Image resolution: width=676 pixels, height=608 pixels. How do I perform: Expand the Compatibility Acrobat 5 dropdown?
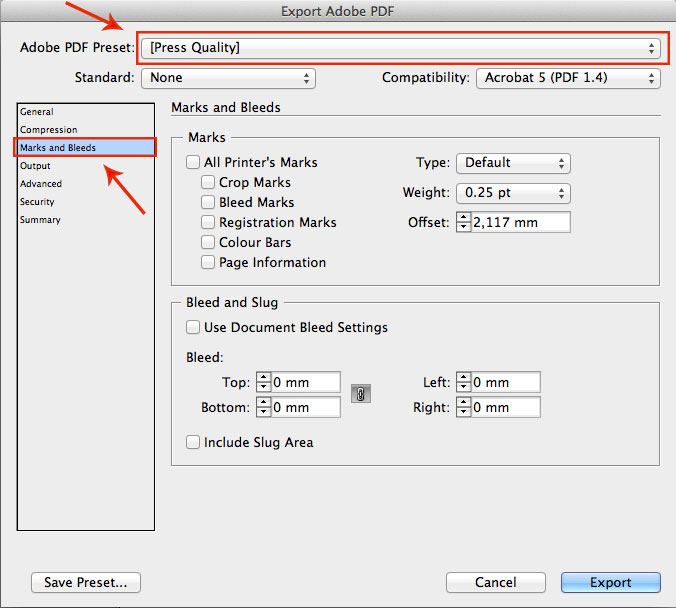coord(568,78)
